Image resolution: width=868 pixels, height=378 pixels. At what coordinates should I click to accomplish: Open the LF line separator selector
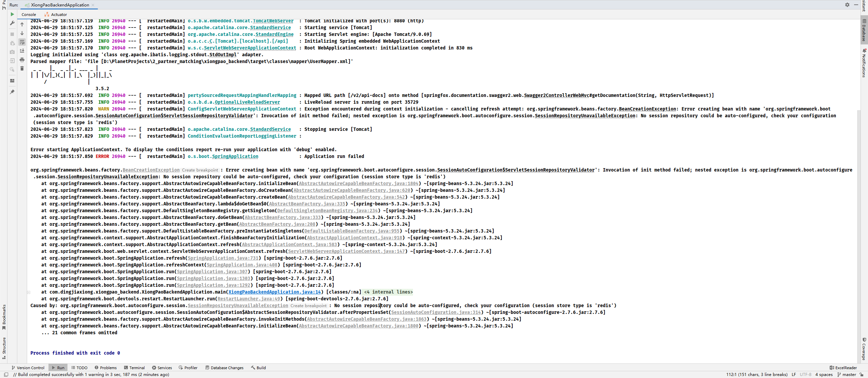794,375
